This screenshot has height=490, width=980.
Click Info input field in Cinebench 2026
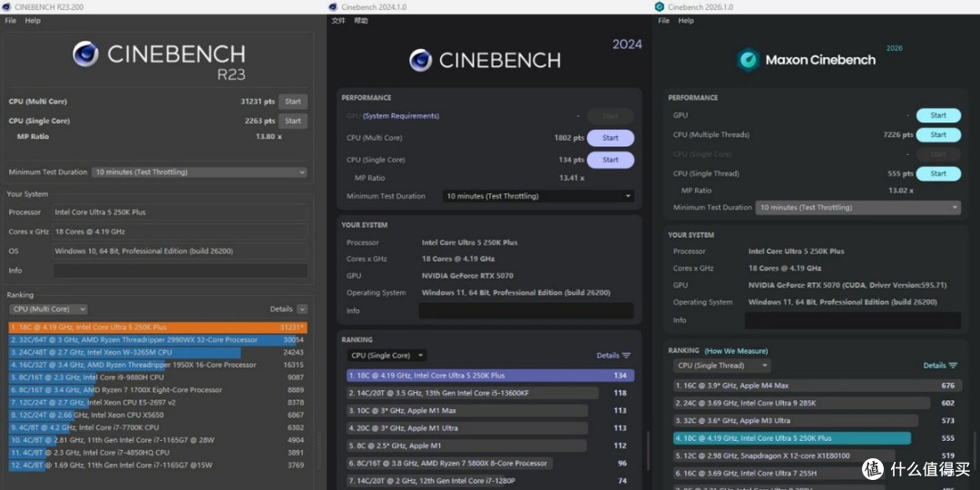852,320
